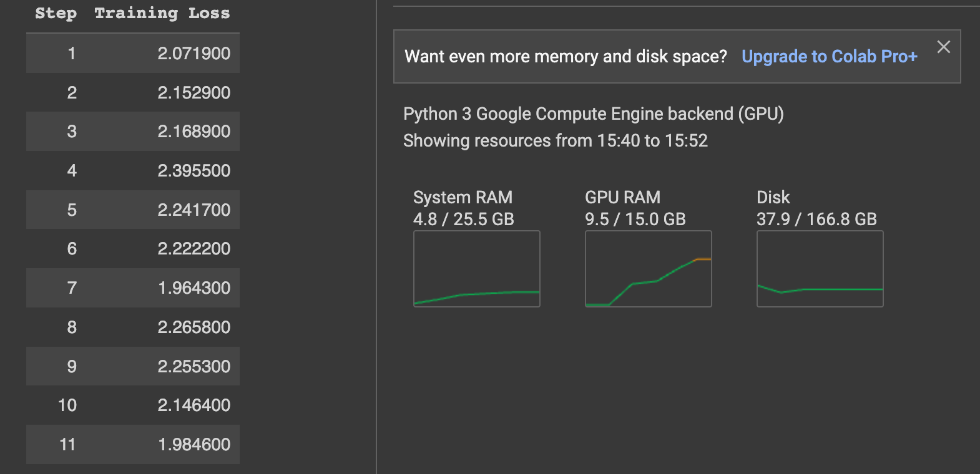Screen dimensions: 980x474
Task: Click the 37.9 / 166.8 GB usage text
Action: (x=816, y=220)
